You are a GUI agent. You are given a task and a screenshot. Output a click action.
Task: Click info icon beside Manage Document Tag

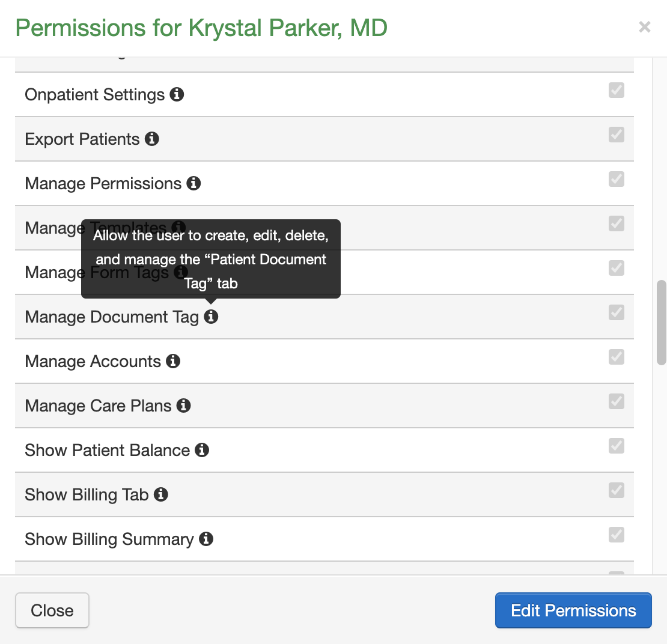coord(211,317)
